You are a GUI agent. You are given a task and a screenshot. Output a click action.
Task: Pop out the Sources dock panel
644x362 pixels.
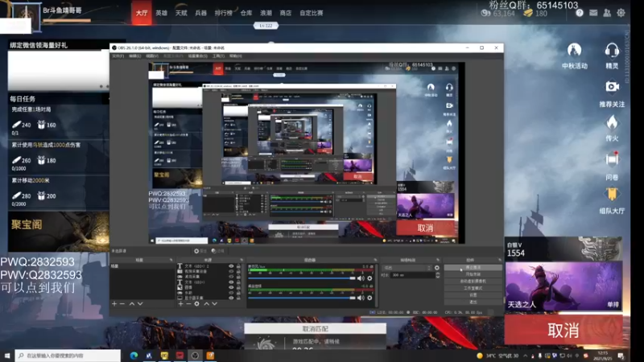(x=242, y=259)
